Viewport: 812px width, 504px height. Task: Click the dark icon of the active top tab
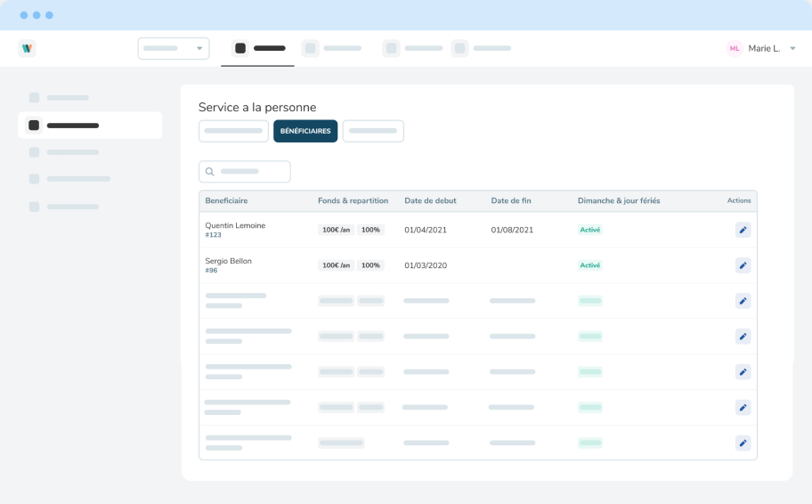tap(240, 48)
